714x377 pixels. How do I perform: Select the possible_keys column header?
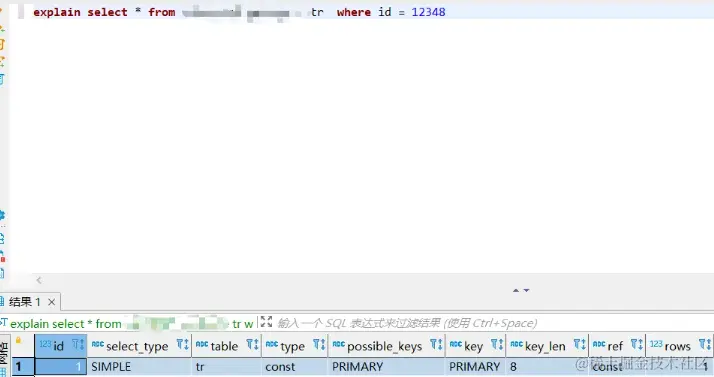(386, 346)
